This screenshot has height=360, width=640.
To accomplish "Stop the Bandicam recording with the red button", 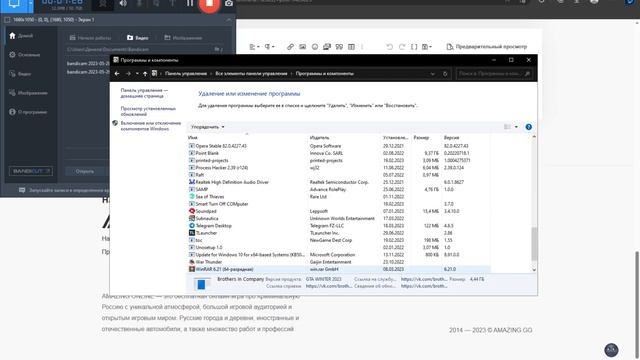I will (209, 4).
